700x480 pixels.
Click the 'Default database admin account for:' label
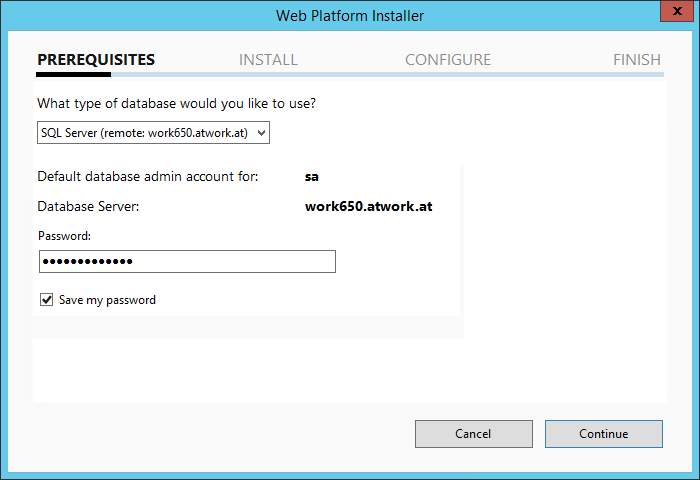tap(147, 177)
